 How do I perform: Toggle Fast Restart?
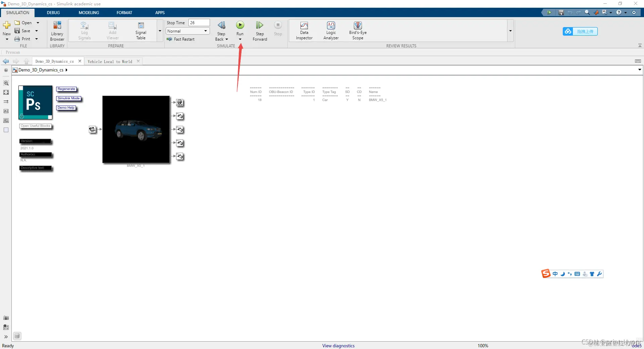pyautogui.click(x=180, y=39)
